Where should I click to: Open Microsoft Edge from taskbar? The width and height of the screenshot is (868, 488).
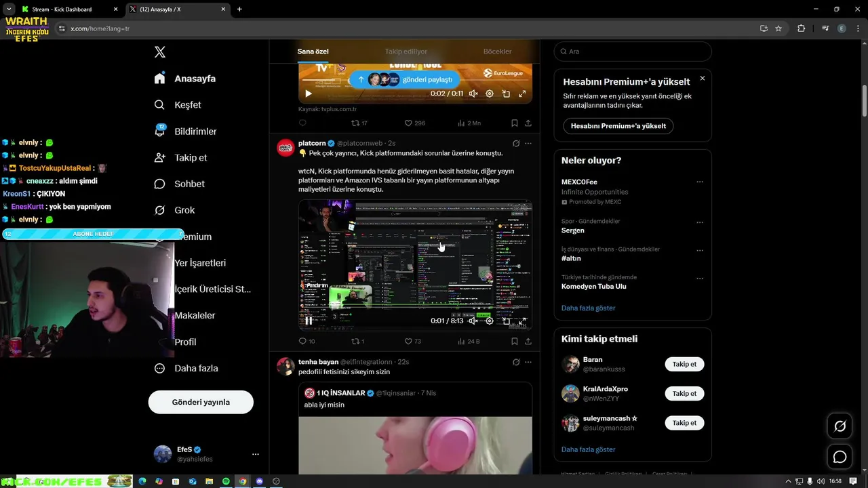click(x=142, y=481)
